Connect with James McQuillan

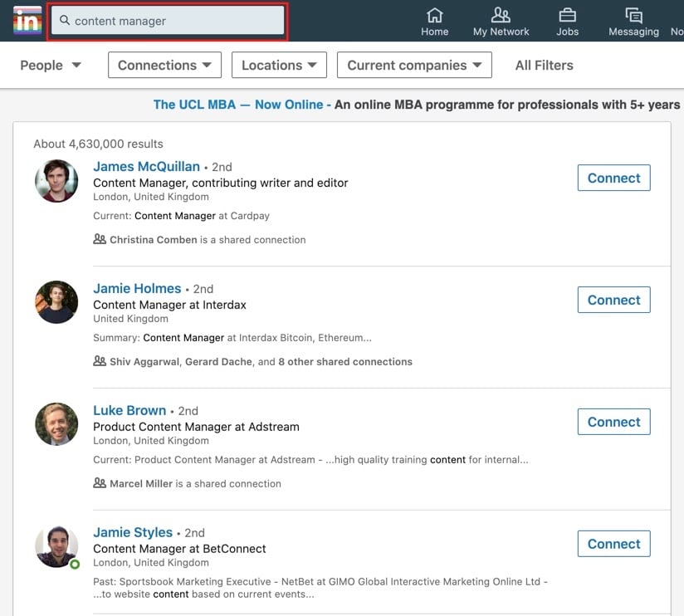click(613, 178)
